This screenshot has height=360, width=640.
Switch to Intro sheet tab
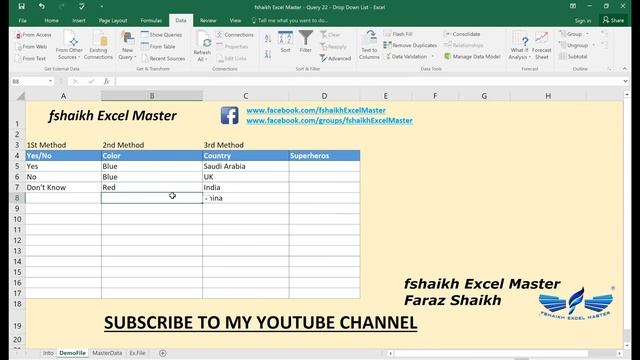(x=48, y=353)
